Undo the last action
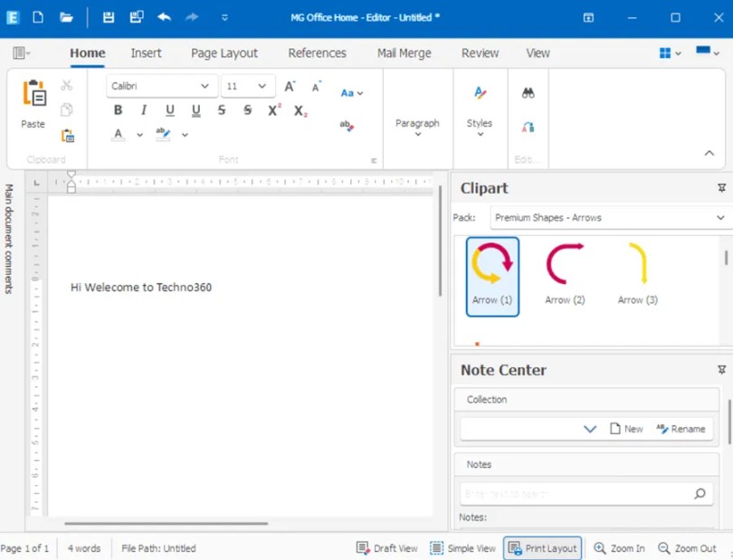 point(164,18)
